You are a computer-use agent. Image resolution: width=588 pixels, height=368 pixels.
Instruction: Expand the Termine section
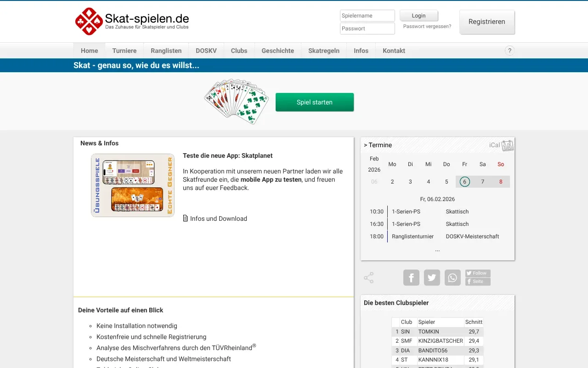[378, 145]
